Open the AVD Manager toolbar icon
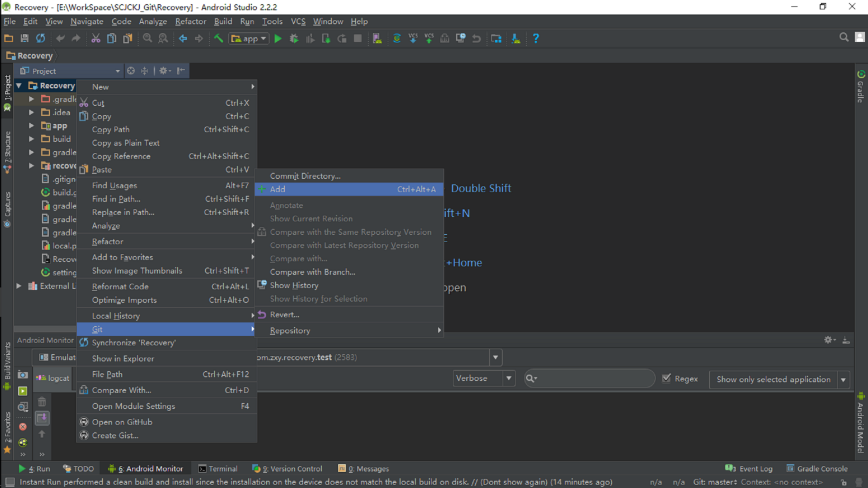Screen dimensions: 868x488 377,38
